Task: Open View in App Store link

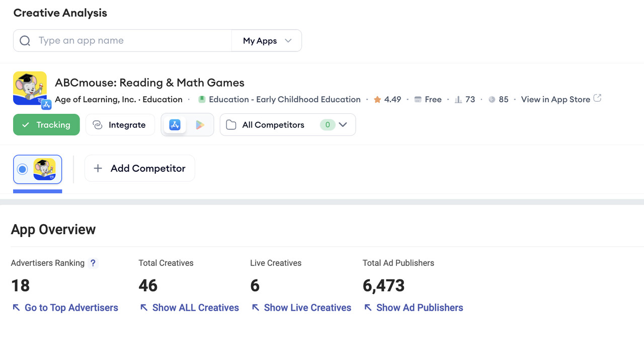Action: [555, 100]
